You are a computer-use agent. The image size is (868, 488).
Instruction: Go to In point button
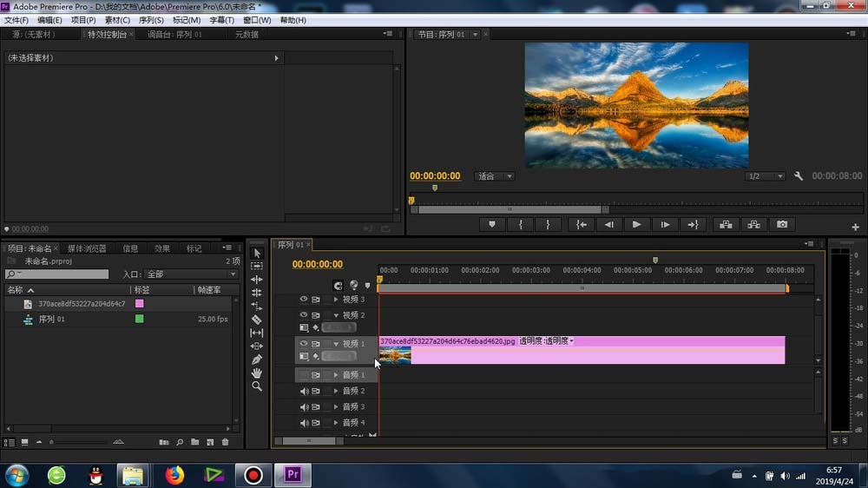point(582,224)
